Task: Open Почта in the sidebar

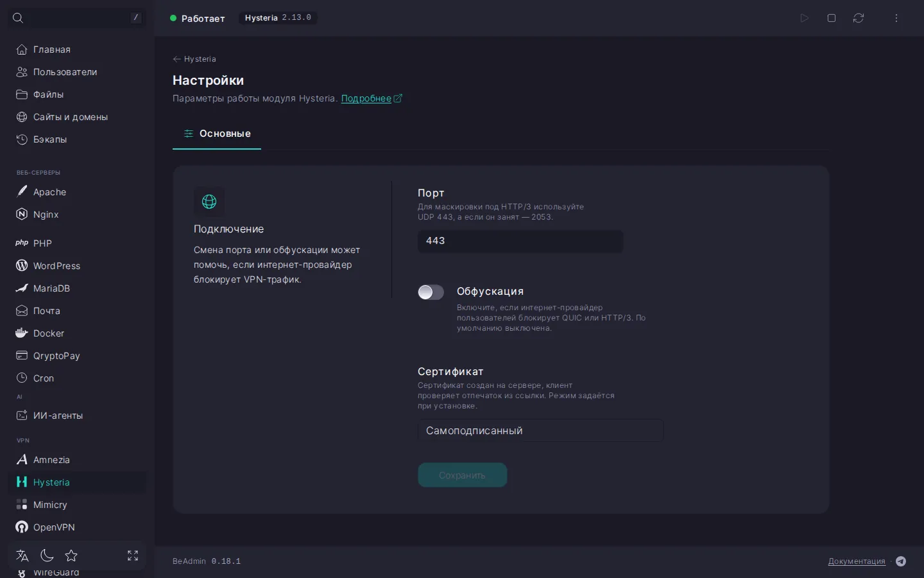Action: pos(77,311)
